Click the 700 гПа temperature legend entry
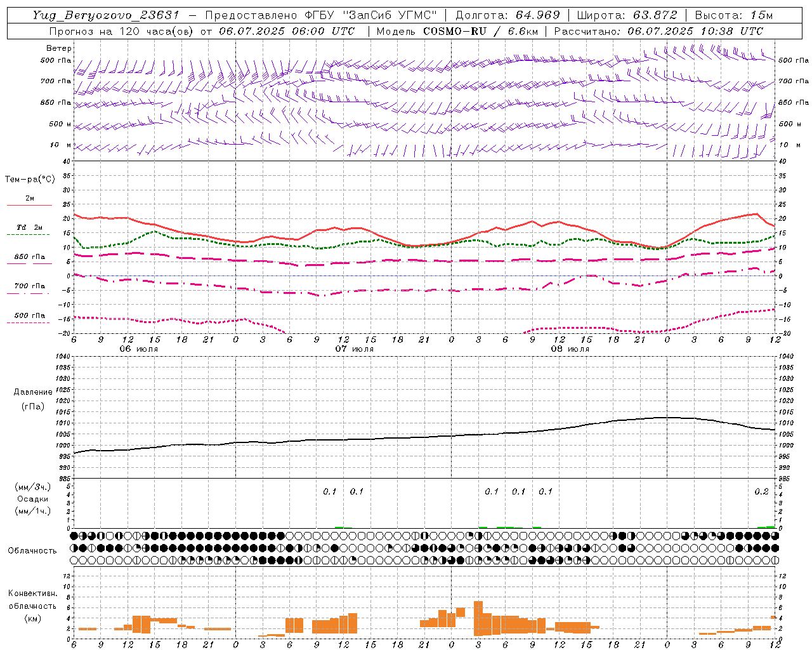Screen dimensions: 812x650 [x=30, y=286]
